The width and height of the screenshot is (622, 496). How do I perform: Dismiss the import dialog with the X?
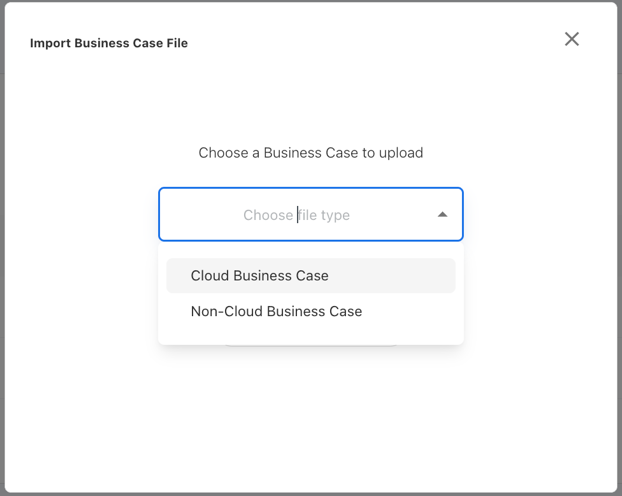pyautogui.click(x=571, y=39)
